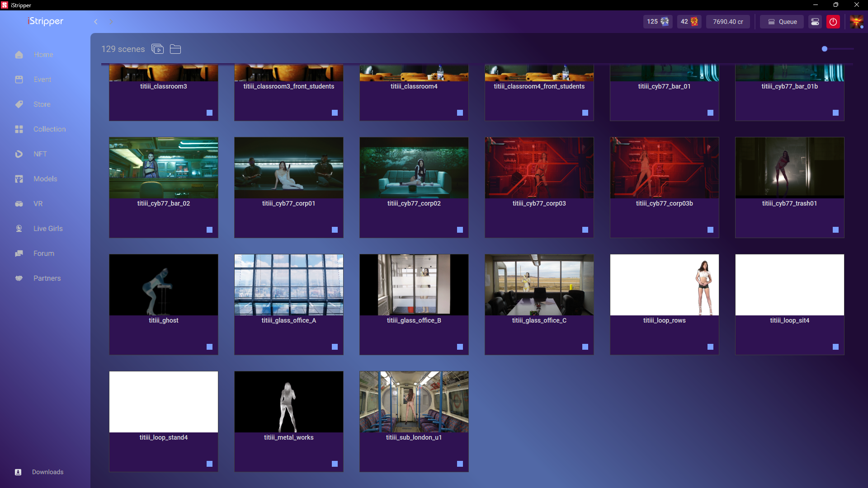Click the red power button
868x488 pixels.
click(833, 22)
